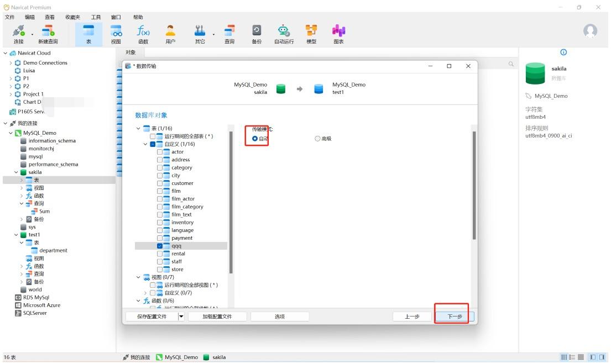This screenshot has height=364, width=611.
Task: Click the 加载配置文件 (Load Profile) button
Action: click(217, 316)
